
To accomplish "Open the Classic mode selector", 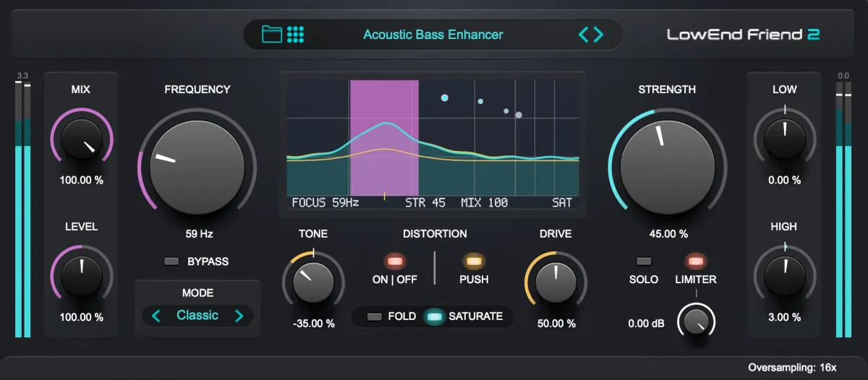I will click(x=197, y=316).
